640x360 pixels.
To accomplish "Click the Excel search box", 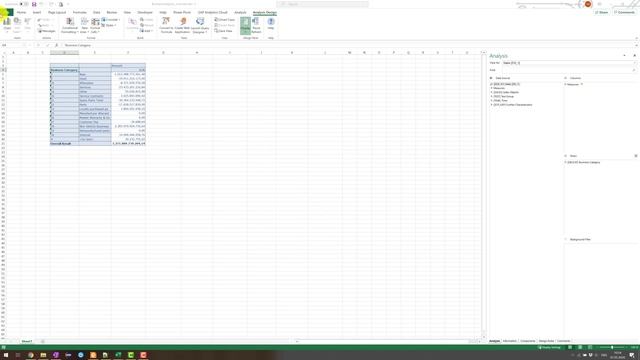I will [x=322, y=4].
